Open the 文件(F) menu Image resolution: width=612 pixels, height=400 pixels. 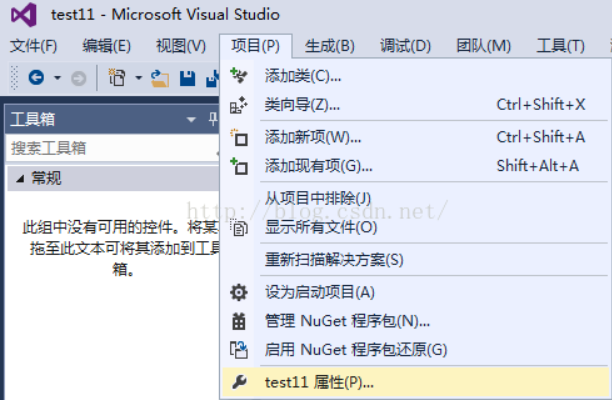pos(33,46)
